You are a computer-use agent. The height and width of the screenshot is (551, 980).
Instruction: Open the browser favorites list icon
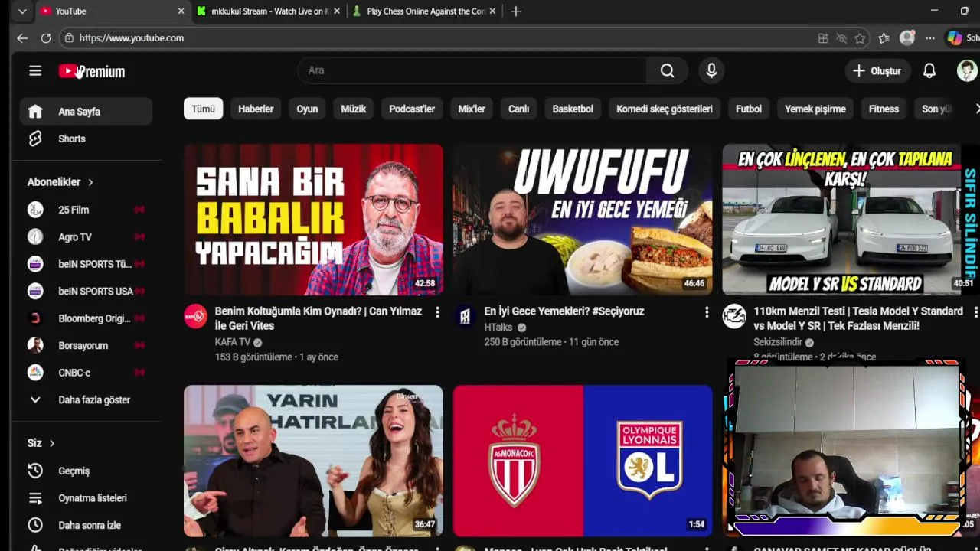point(884,38)
